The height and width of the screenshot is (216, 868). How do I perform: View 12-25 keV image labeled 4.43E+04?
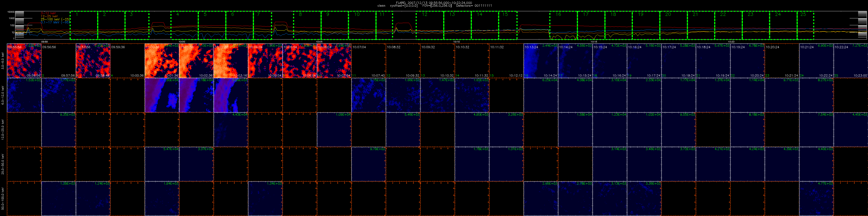(231, 130)
